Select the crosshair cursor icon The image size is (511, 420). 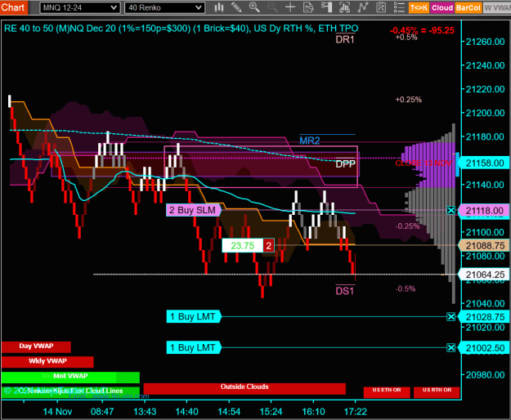tap(290, 7)
